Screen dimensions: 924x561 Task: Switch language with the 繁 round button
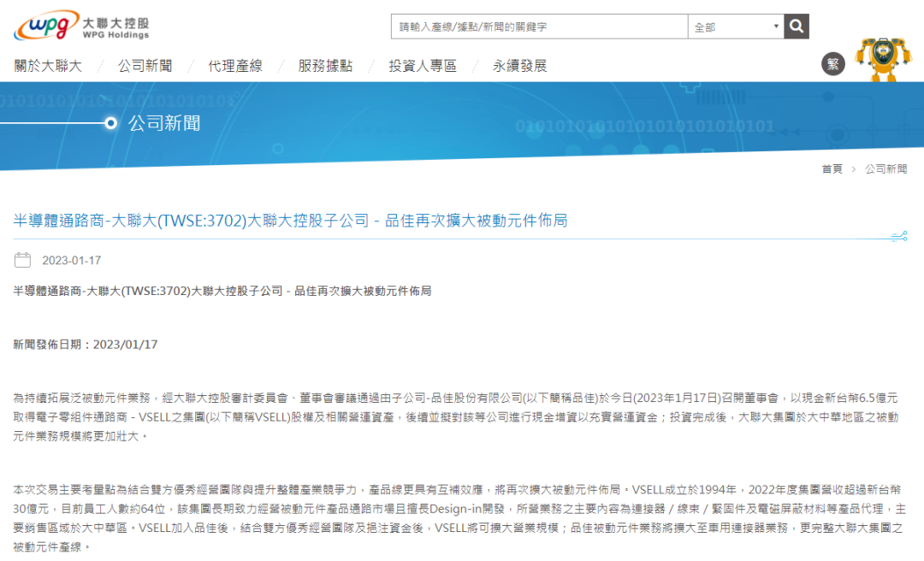[833, 63]
